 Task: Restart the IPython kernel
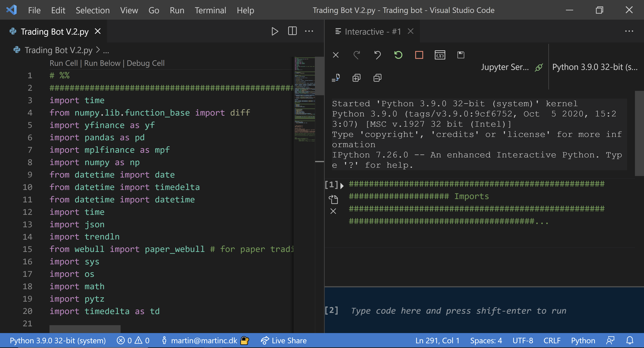(x=398, y=55)
